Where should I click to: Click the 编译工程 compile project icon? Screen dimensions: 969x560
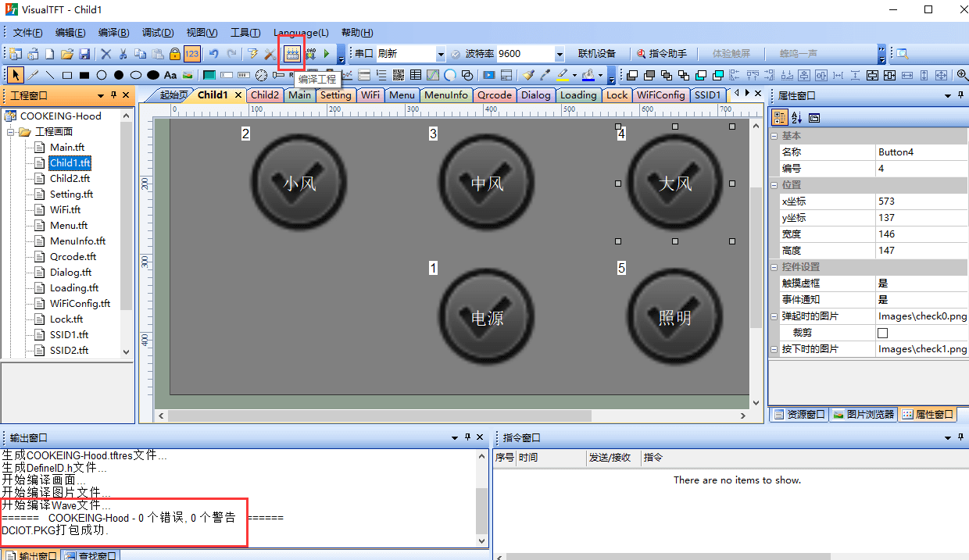pyautogui.click(x=291, y=54)
